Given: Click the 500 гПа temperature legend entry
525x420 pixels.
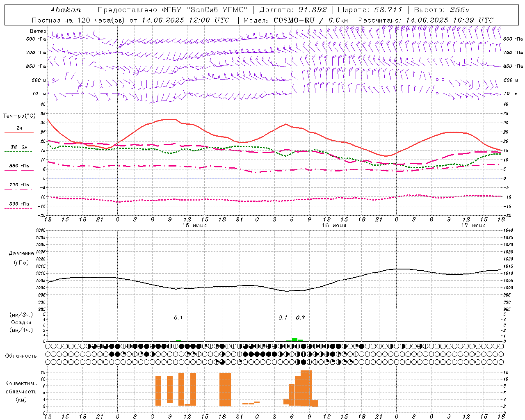Looking at the screenshot, I should [x=19, y=204].
